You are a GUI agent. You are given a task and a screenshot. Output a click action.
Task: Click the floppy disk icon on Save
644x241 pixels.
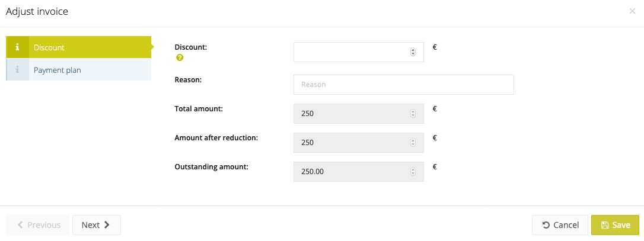(605, 225)
